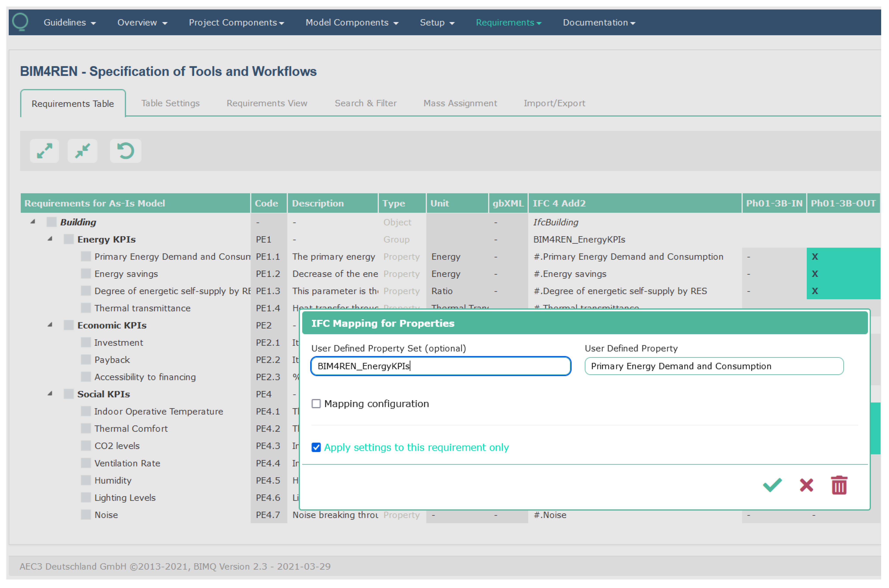The image size is (889, 588).
Task: Select the Investment row in the tree
Action: (x=118, y=343)
